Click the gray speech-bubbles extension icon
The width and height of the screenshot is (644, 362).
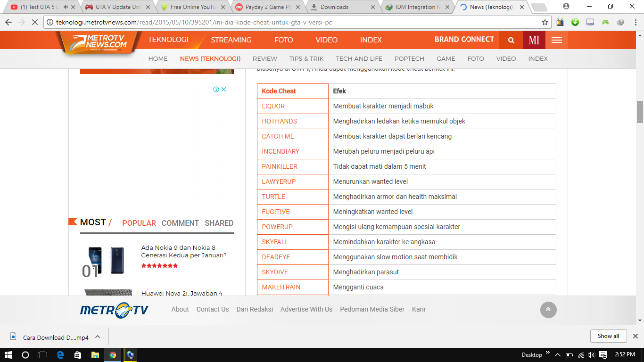point(620,22)
